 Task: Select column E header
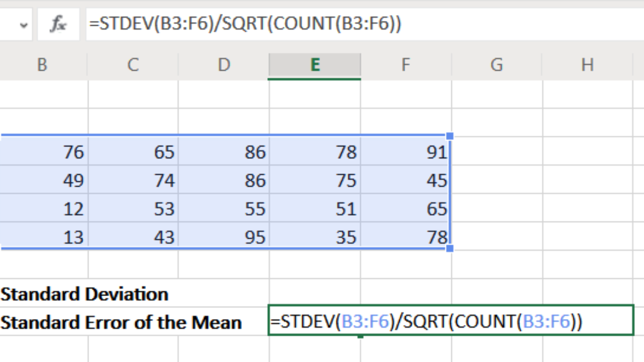315,65
